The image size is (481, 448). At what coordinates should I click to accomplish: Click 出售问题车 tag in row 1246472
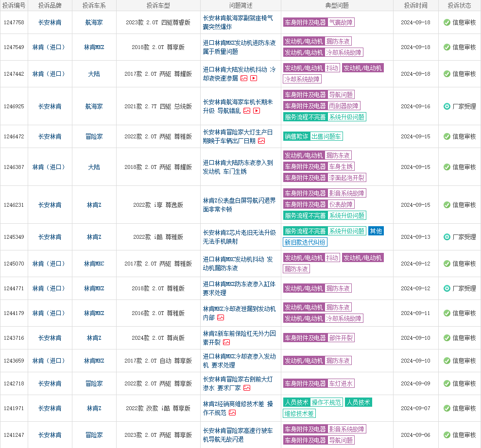pyautogui.click(x=326, y=136)
